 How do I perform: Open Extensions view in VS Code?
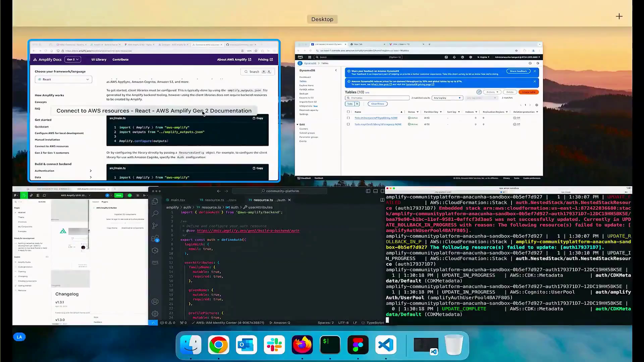tap(155, 238)
